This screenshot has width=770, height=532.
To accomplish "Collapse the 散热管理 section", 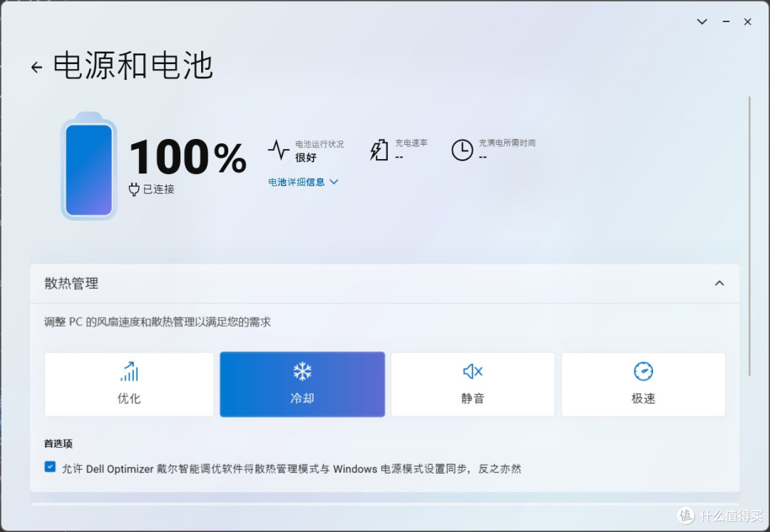I will tap(719, 283).
